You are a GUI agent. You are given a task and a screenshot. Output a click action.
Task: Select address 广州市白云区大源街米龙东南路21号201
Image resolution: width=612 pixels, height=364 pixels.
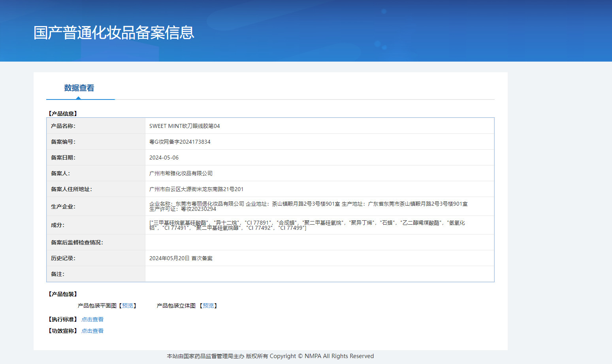[196, 189]
